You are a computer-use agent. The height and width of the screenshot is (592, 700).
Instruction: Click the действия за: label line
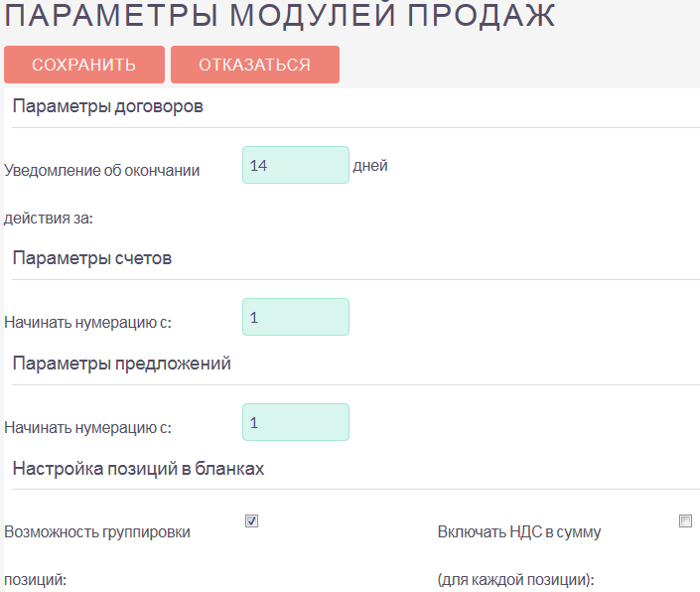49,219
